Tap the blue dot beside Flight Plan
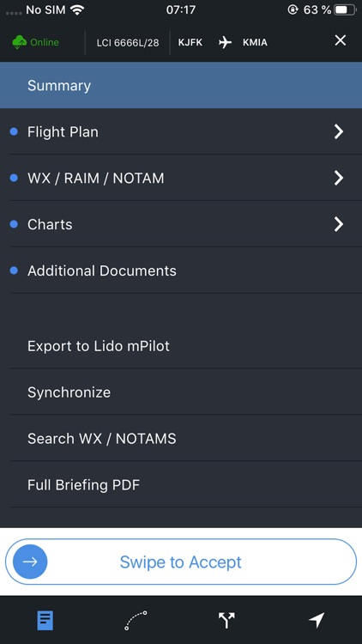 [14, 132]
